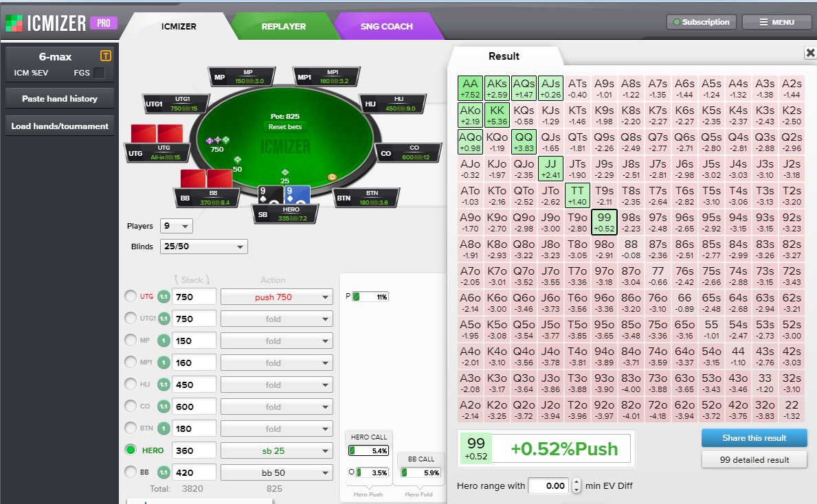Click UTG player's red face-down cards
The height and width of the screenshot is (504, 817).
tap(157, 133)
